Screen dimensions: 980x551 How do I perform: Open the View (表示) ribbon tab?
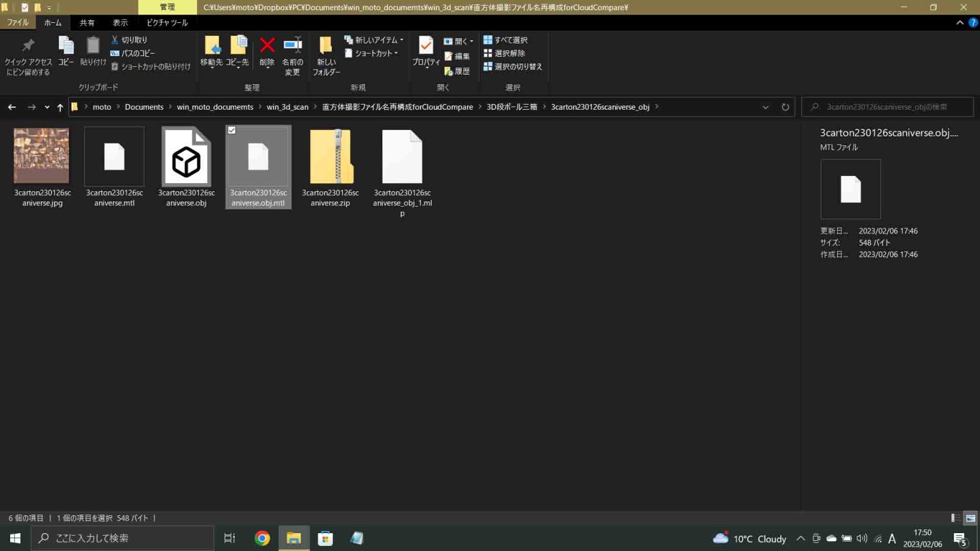tap(120, 22)
